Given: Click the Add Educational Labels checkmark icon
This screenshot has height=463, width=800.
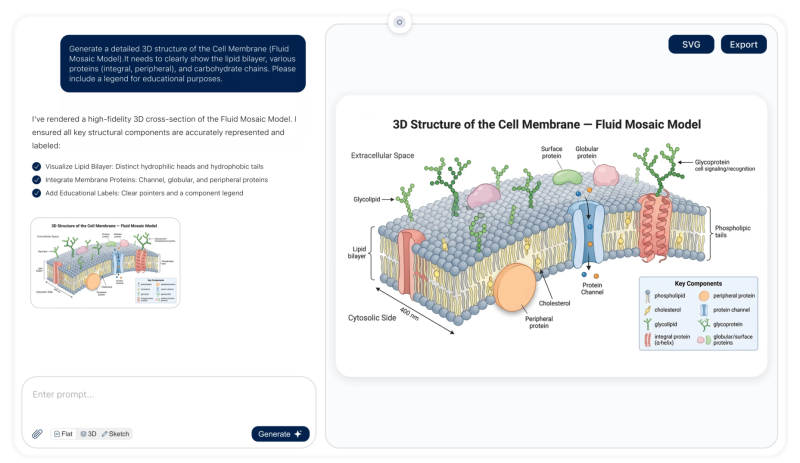Looking at the screenshot, I should click(x=36, y=193).
